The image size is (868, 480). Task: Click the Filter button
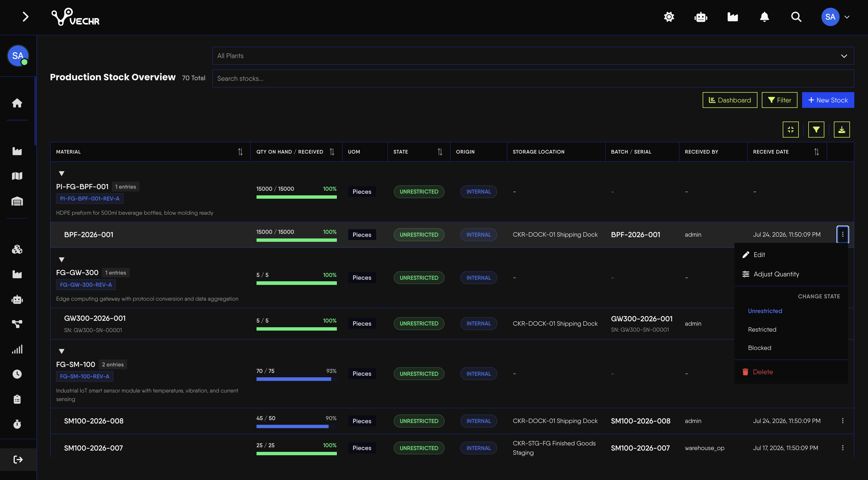pos(779,100)
